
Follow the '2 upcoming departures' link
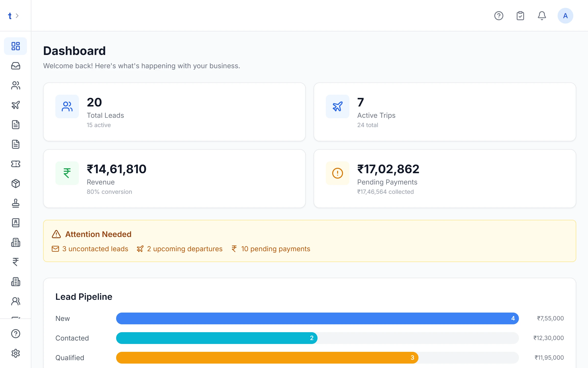pos(180,249)
